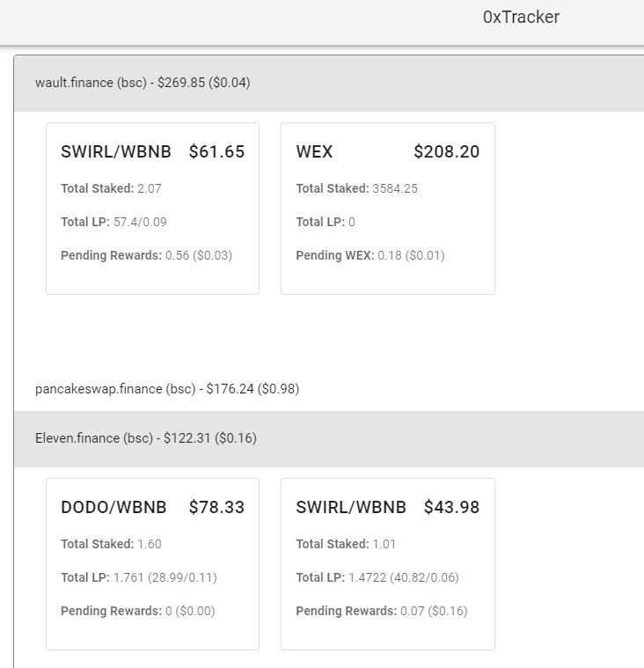Screen dimensions: 644x668
Task: Click Pending Rewards 0.56 ($0.03) line
Action: 146,255
